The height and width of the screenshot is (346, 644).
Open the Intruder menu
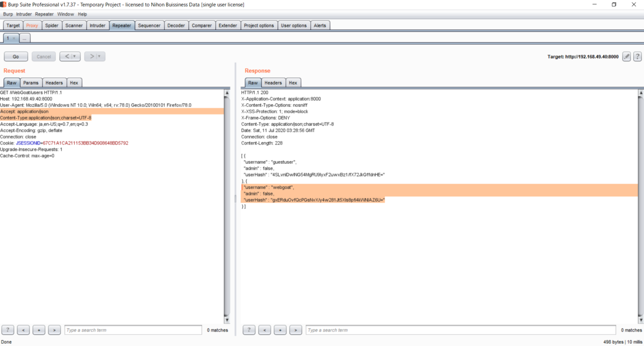(x=24, y=14)
